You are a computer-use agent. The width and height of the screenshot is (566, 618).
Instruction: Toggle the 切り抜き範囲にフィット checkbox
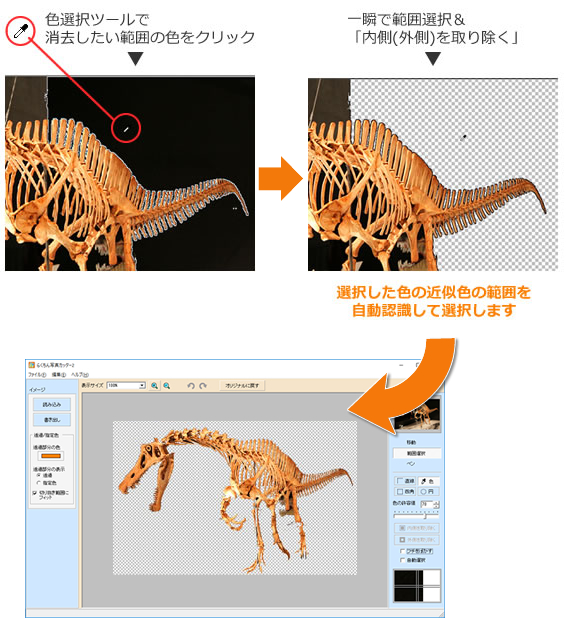[x=35, y=493]
